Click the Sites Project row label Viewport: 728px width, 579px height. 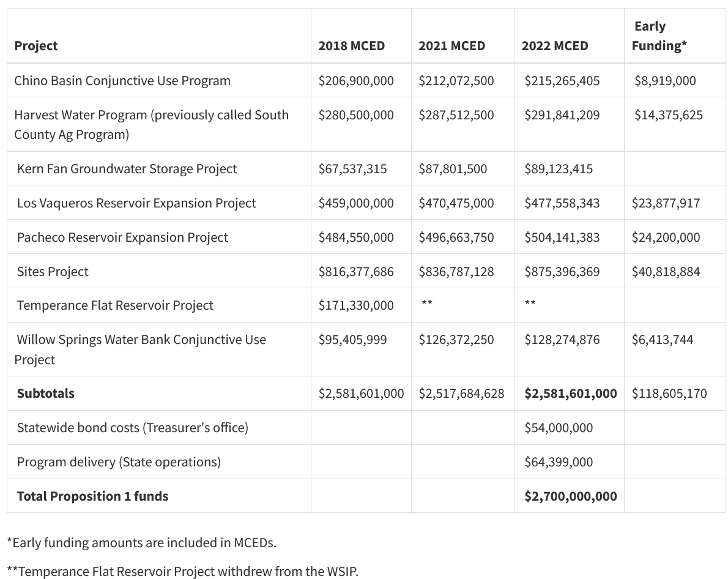click(53, 271)
